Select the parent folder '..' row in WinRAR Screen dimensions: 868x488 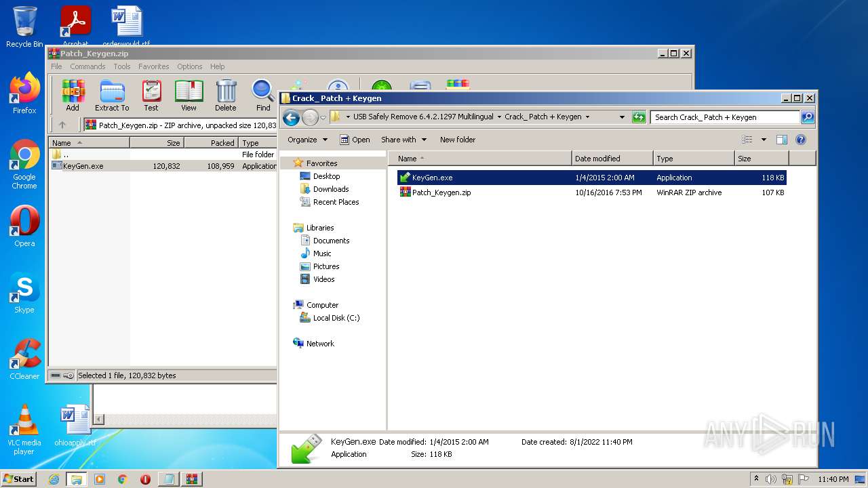(163, 155)
